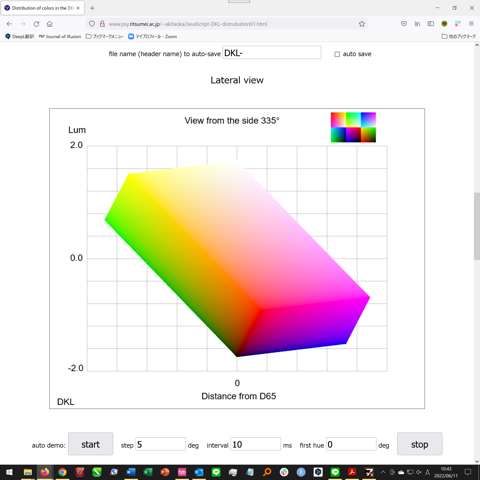This screenshot has height=480, width=480.
Task: Stop the auto demo rotation
Action: pyautogui.click(x=420, y=444)
